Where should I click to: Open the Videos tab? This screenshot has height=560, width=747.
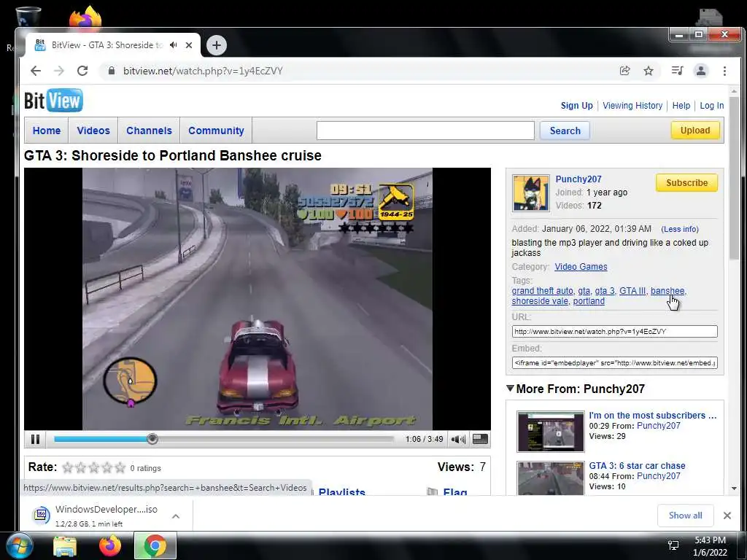(93, 131)
